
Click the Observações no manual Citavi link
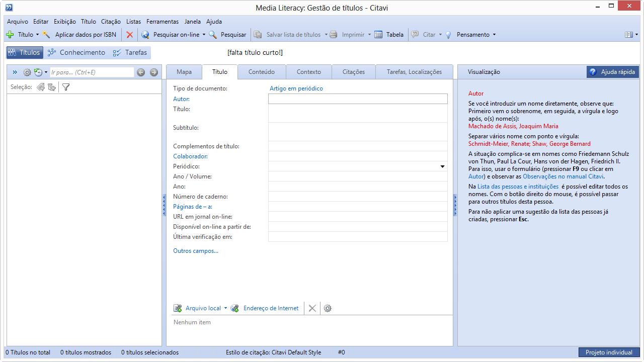tap(563, 176)
